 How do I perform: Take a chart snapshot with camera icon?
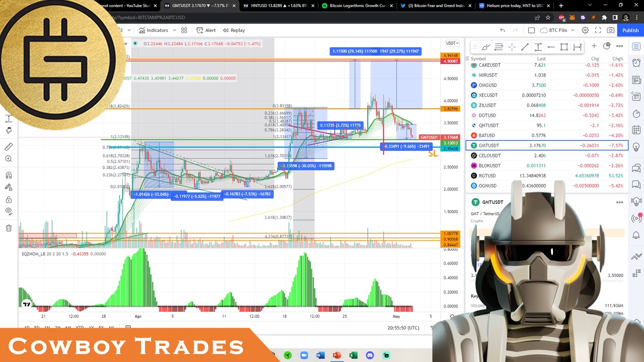click(x=610, y=30)
